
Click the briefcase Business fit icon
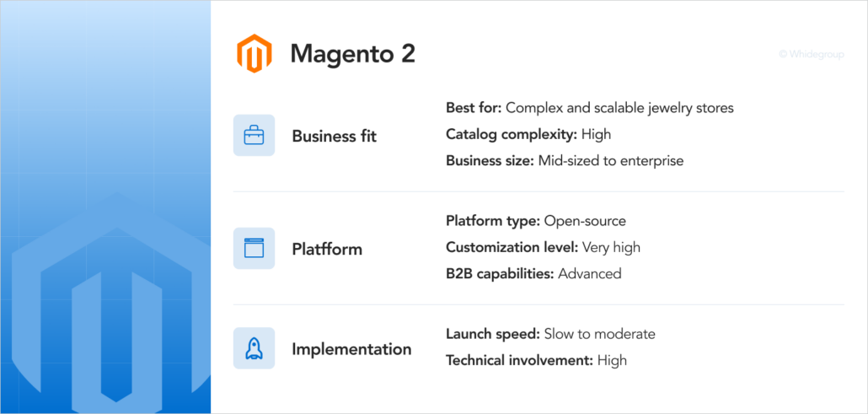tap(255, 135)
